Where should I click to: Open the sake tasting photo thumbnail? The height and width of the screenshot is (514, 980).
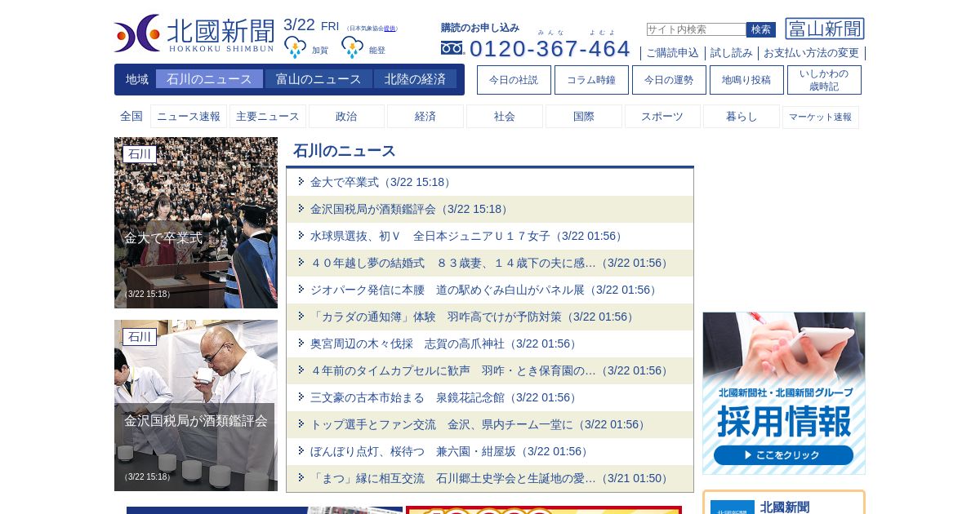(x=196, y=405)
